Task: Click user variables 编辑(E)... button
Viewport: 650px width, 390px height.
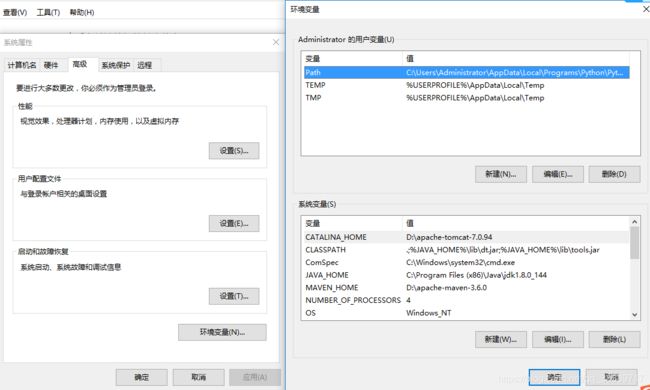Action: coord(558,174)
